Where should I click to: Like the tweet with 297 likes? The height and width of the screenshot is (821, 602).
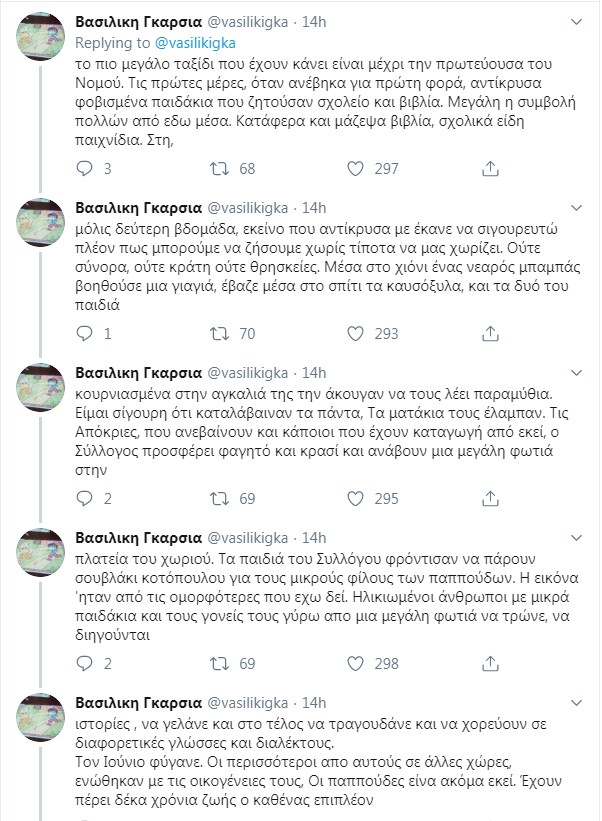pos(355,169)
